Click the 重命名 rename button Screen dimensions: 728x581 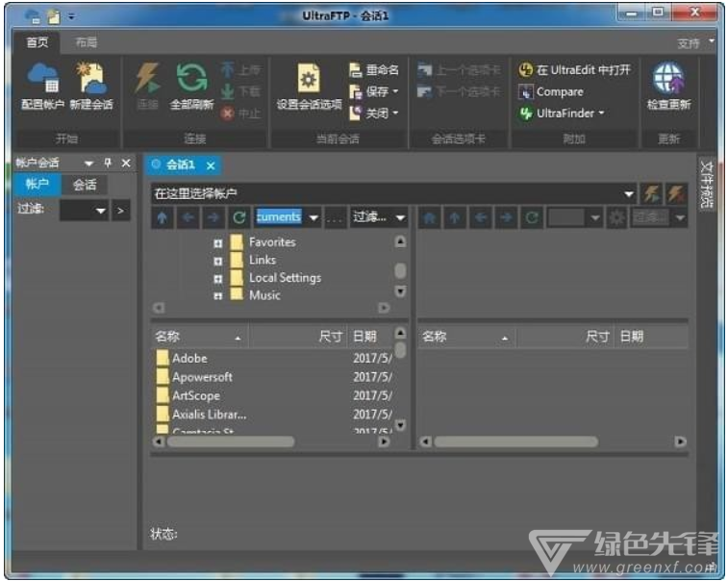[374, 70]
